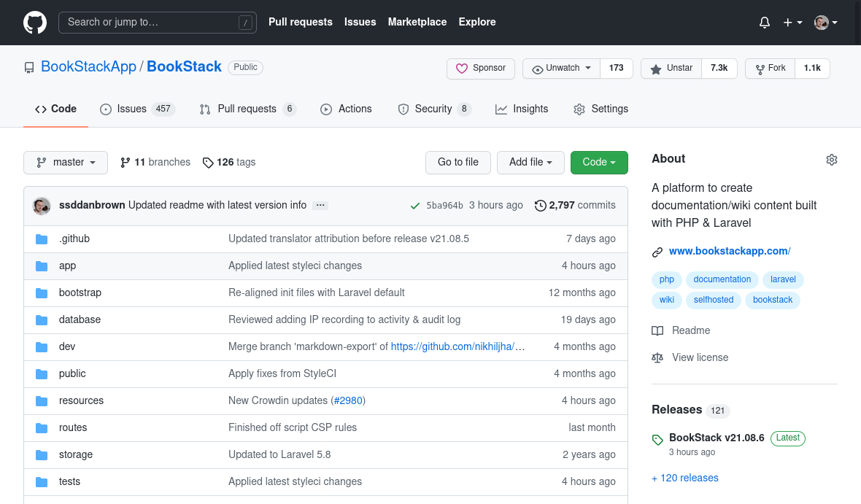View the commit check status checkmark
This screenshot has height=504, width=861.
415,206
